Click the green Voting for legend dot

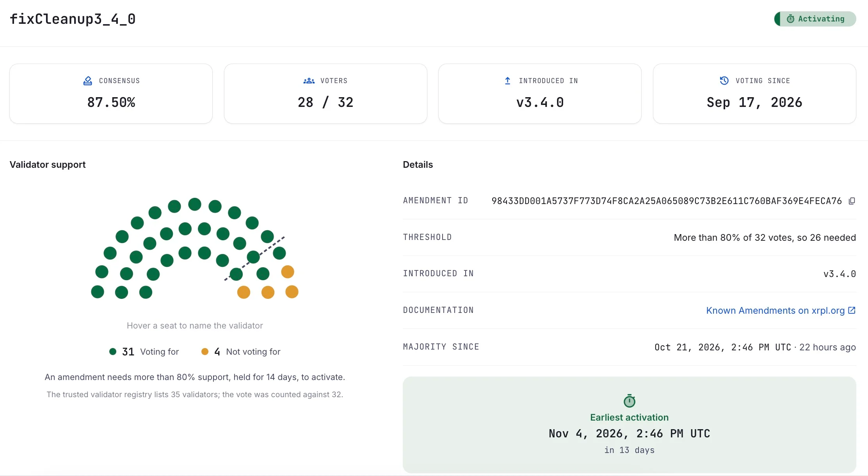pyautogui.click(x=113, y=352)
